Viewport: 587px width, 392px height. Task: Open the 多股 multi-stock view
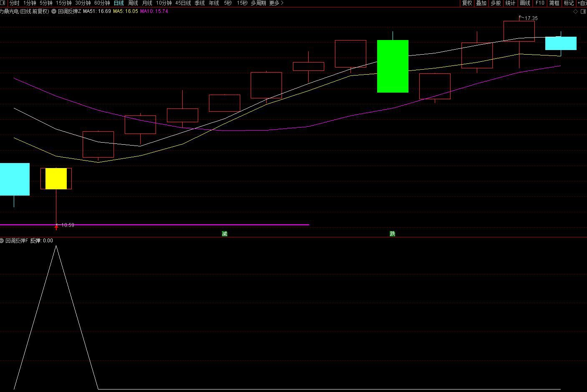pos(496,3)
